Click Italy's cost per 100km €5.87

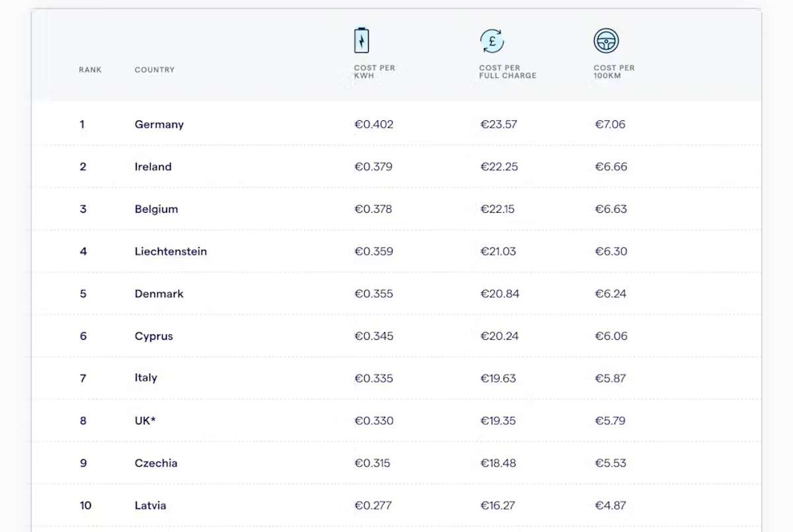click(610, 378)
